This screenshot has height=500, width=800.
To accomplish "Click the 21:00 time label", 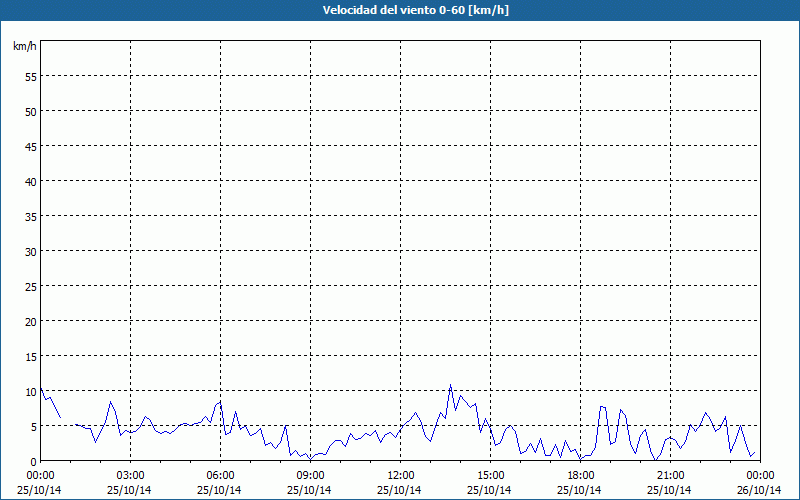I will 670,476.
